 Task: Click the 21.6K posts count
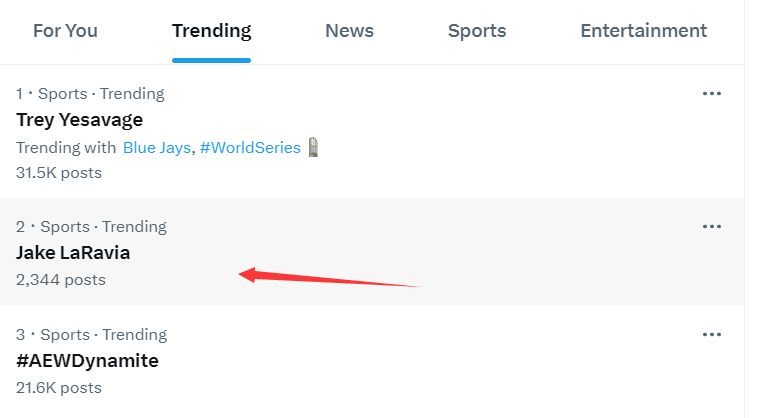(59, 387)
